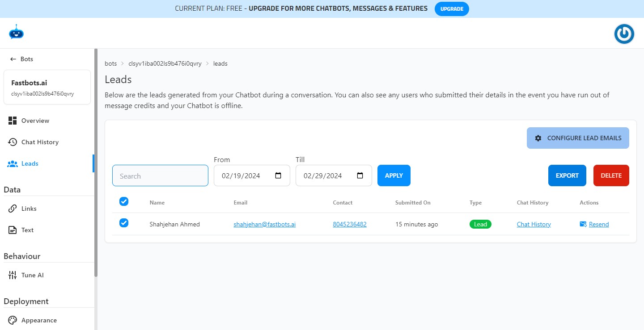Click the gear icon on Configure Lead Emails
Screen dimensions: 644x330
(538, 138)
